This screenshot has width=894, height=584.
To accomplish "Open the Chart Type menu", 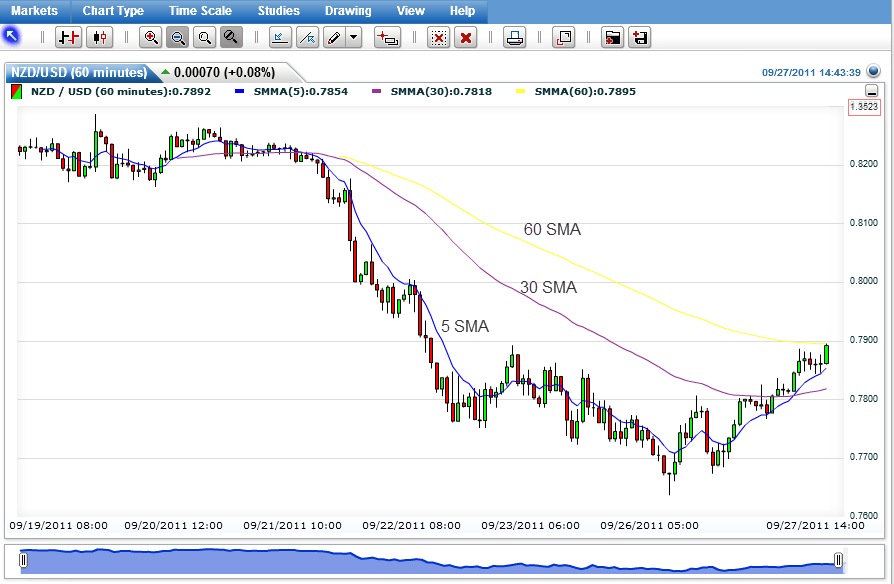I will point(113,11).
